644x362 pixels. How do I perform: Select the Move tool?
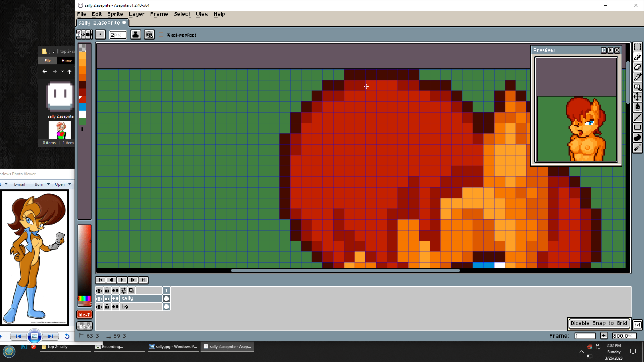(637, 97)
